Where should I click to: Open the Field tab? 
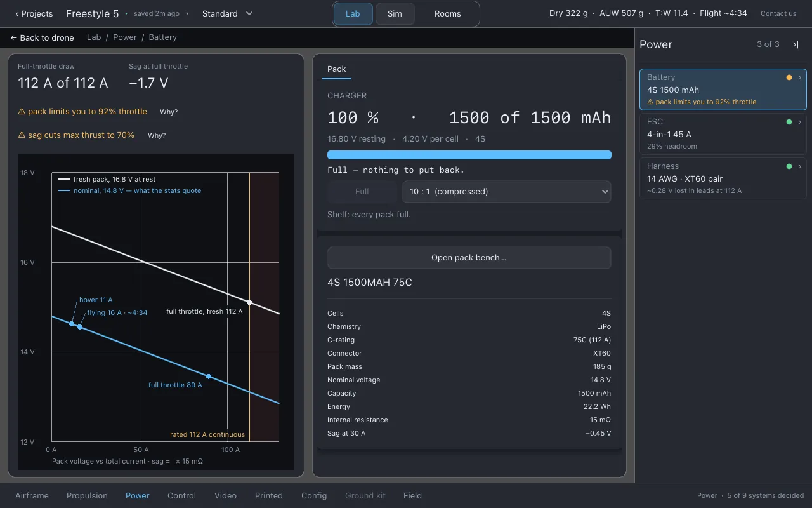coord(412,496)
